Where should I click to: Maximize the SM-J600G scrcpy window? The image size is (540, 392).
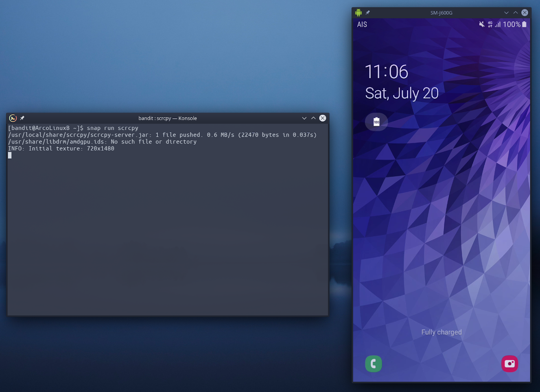515,13
